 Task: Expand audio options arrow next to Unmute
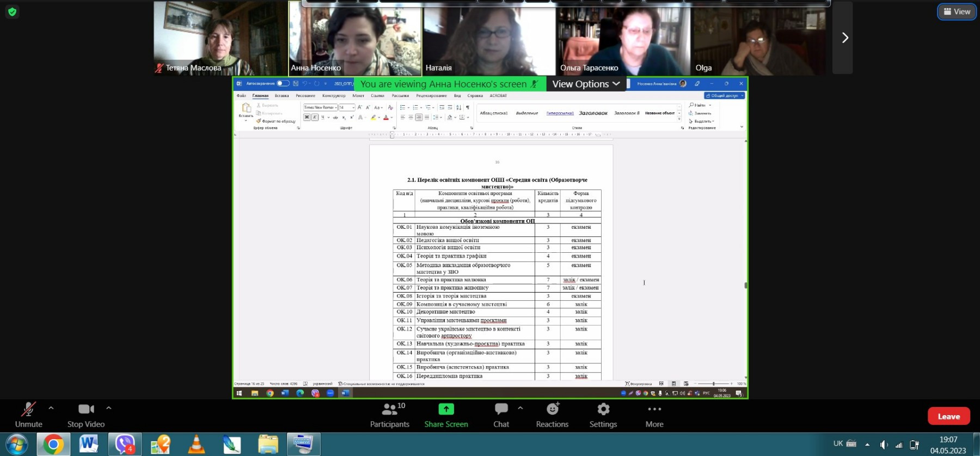(x=51, y=408)
